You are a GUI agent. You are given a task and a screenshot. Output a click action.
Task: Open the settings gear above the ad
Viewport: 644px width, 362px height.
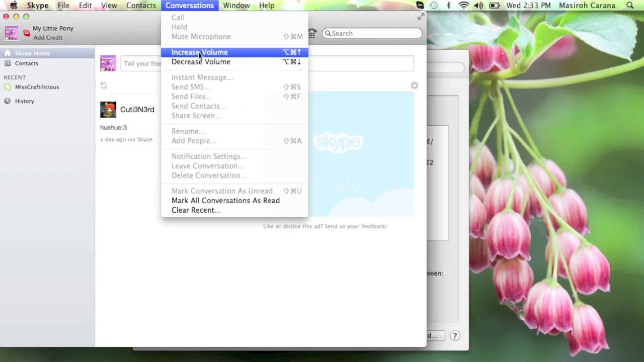pos(414,85)
